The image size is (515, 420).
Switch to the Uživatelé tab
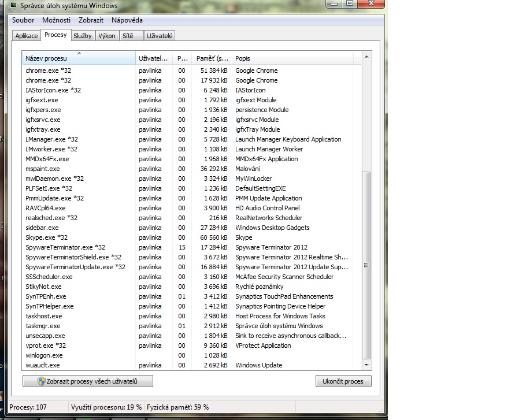click(x=160, y=36)
